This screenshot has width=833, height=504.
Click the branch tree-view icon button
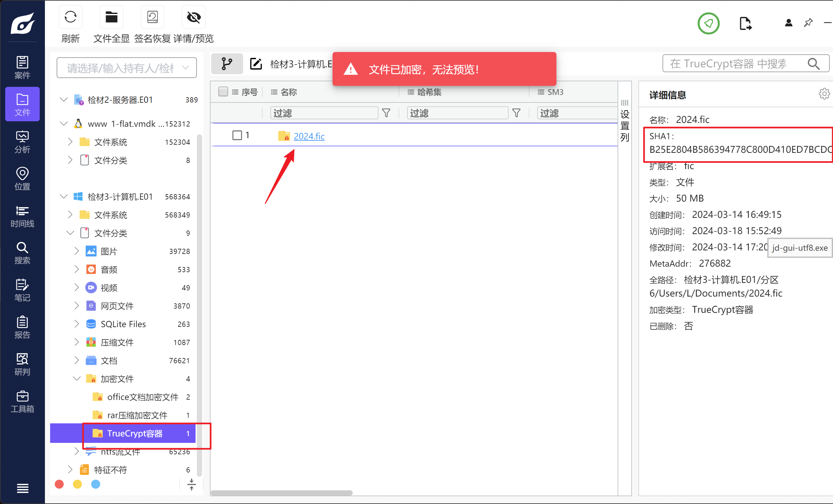227,63
